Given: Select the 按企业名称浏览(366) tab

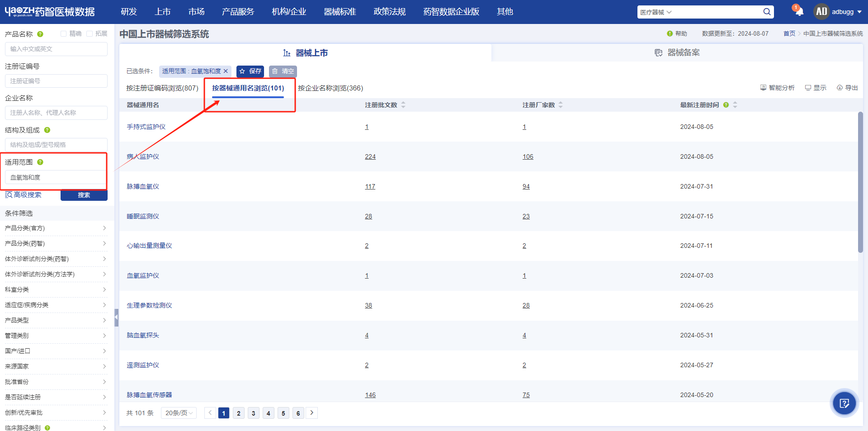Looking at the screenshot, I should (x=330, y=88).
